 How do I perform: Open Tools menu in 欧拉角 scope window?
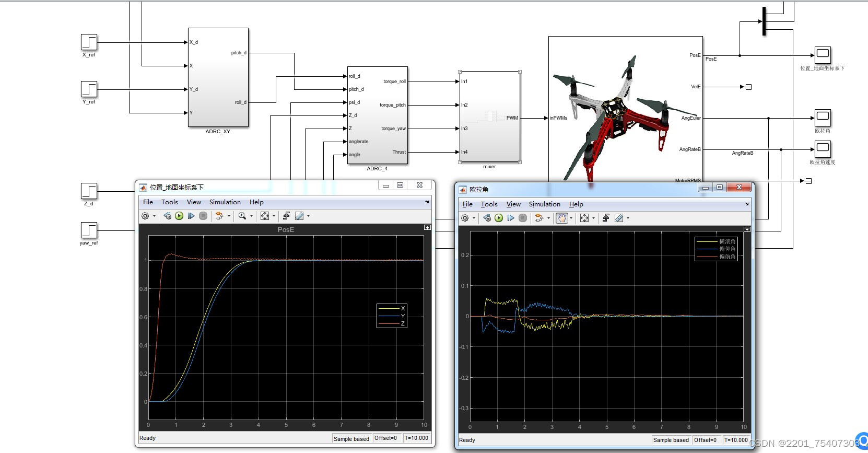489,204
